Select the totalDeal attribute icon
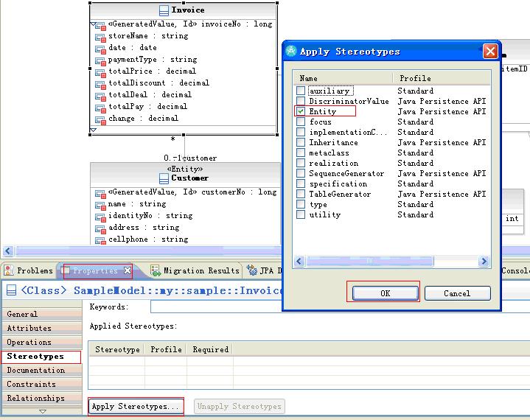Screen dimensions: 530x420 [100, 96]
